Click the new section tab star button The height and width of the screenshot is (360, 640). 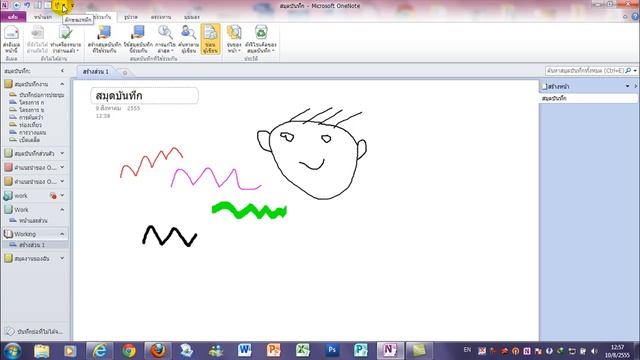(x=125, y=73)
